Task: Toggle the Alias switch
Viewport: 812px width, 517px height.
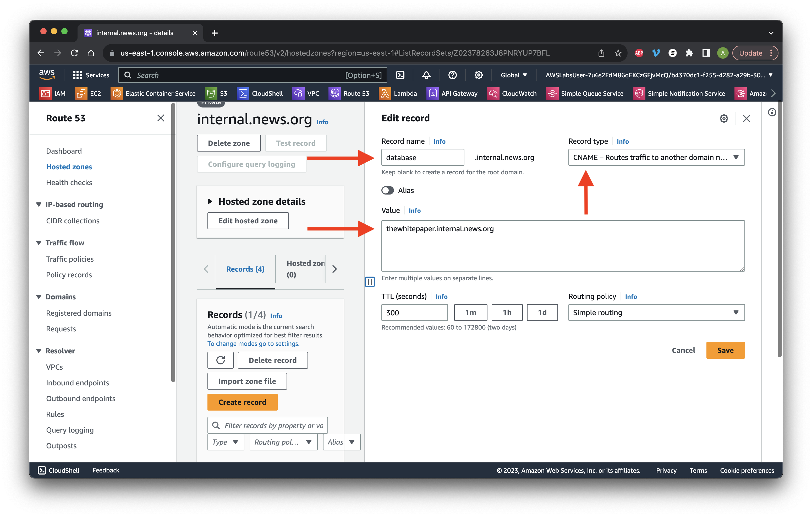Action: pos(387,190)
